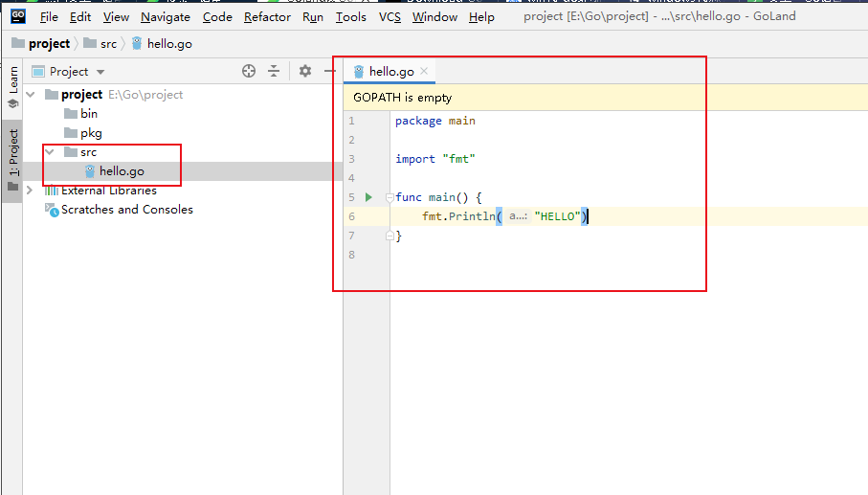Click the a...: parameter hint in Println
This screenshot has height=495, width=868.
[518, 216]
